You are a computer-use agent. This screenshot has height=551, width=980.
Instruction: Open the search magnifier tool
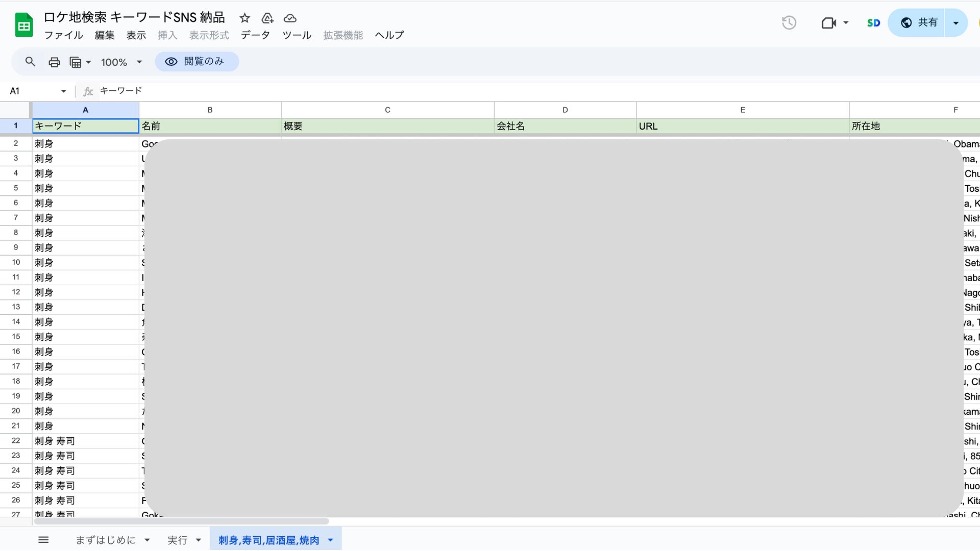pyautogui.click(x=30, y=62)
